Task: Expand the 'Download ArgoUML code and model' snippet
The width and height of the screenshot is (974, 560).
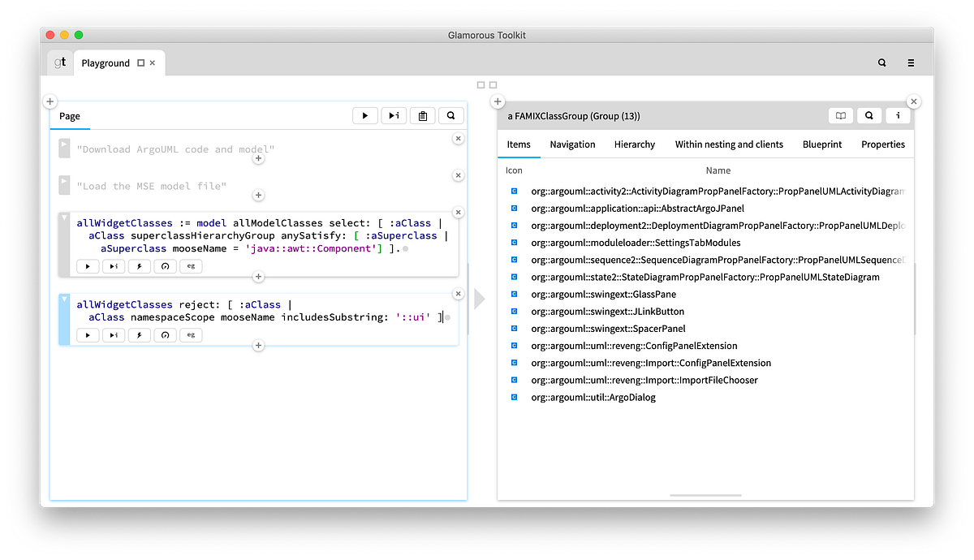Action: pos(64,147)
